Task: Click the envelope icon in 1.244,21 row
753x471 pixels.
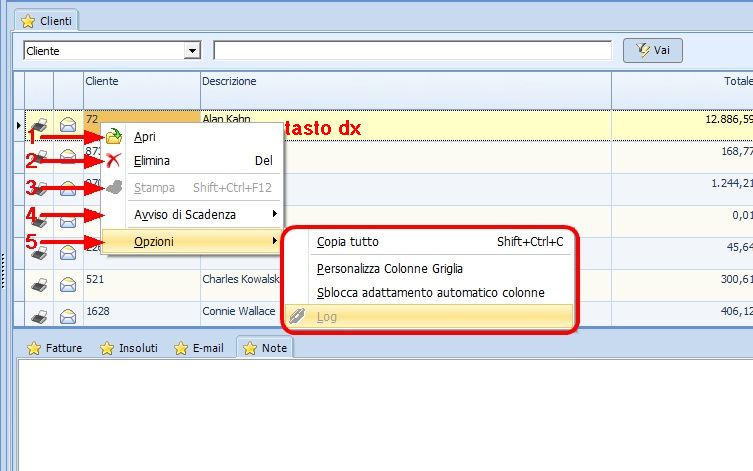Action: [68, 189]
